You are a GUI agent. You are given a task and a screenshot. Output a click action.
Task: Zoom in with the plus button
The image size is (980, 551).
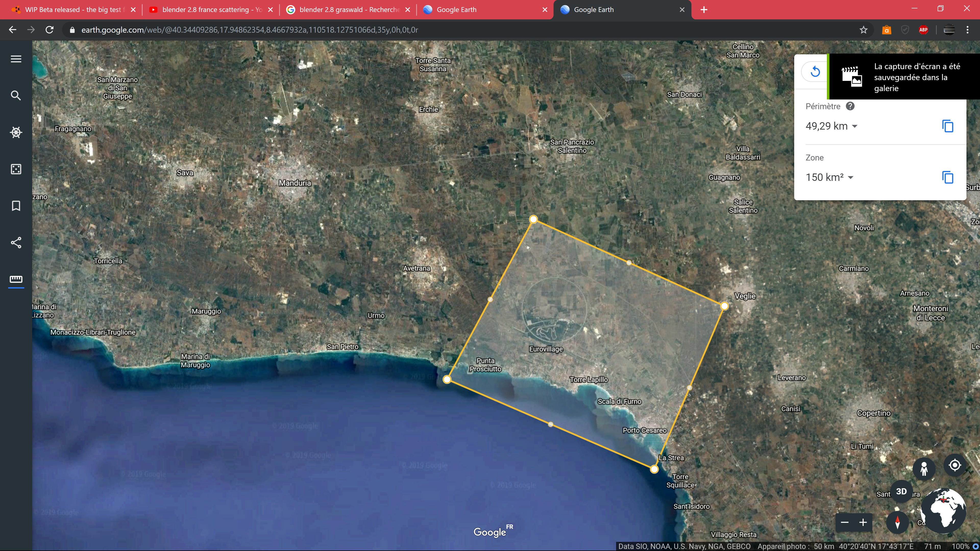863,522
